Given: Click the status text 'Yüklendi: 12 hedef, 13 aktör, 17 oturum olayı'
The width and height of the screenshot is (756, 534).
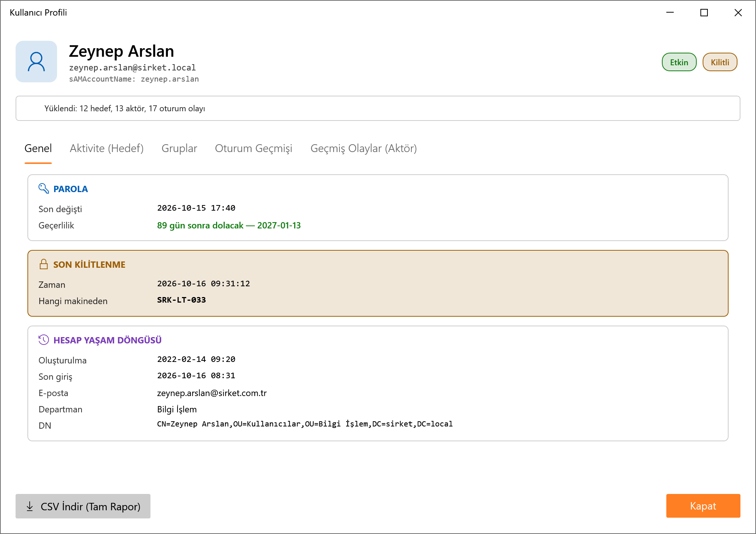Looking at the screenshot, I should click(x=125, y=108).
